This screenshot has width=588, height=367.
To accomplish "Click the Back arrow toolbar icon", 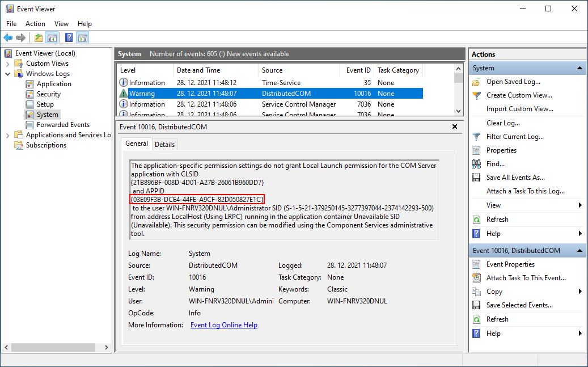I will pyautogui.click(x=8, y=37).
